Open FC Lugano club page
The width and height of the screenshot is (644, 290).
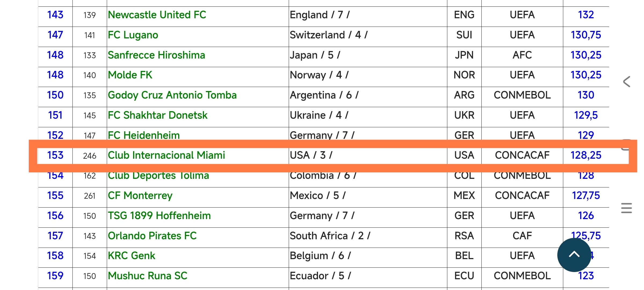click(x=133, y=35)
